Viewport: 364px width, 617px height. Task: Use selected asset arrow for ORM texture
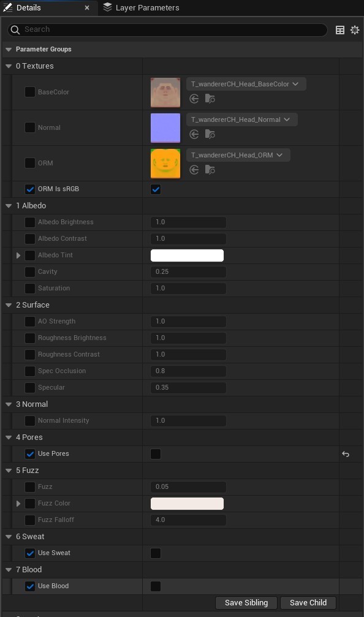(x=194, y=170)
